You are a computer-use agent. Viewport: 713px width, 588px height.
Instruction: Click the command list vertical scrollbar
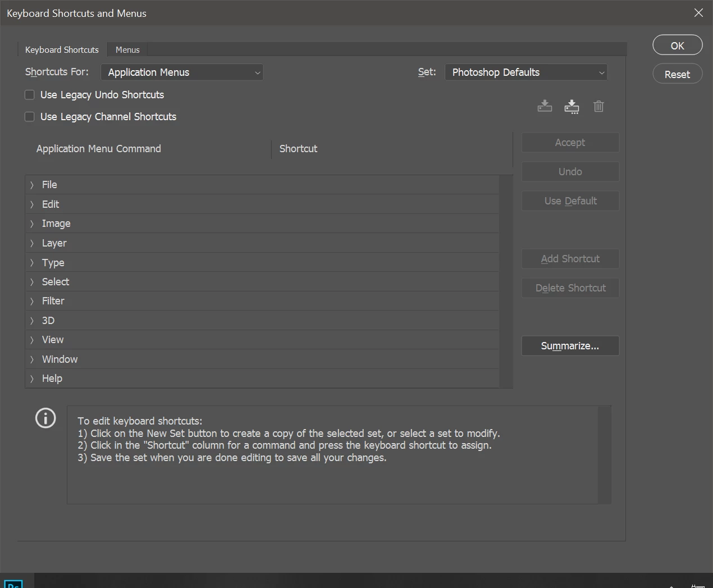click(x=506, y=281)
